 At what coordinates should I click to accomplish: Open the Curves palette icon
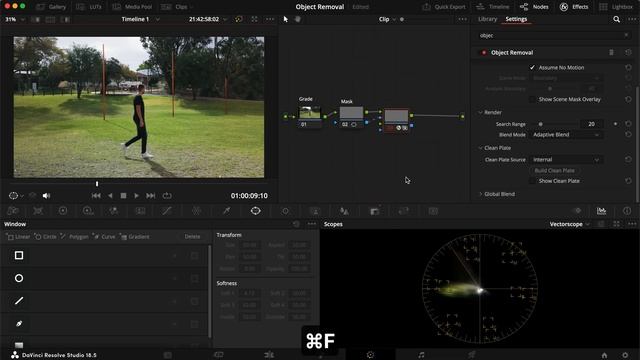[x=167, y=211]
